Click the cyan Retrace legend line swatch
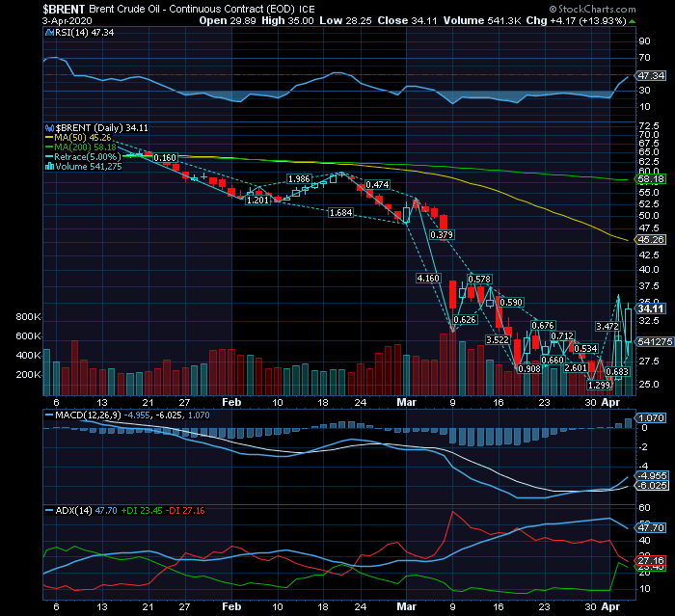The height and width of the screenshot is (616, 675). tap(49, 157)
